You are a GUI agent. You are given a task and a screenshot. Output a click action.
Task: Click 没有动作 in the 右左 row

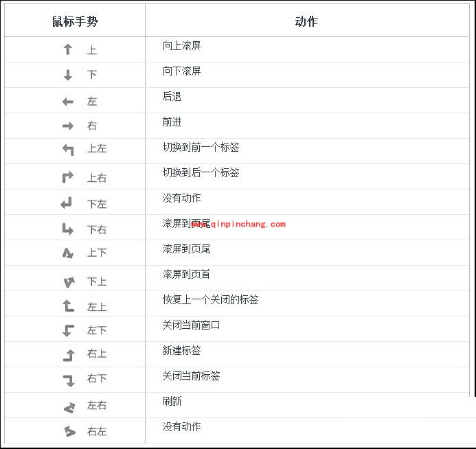point(181,427)
